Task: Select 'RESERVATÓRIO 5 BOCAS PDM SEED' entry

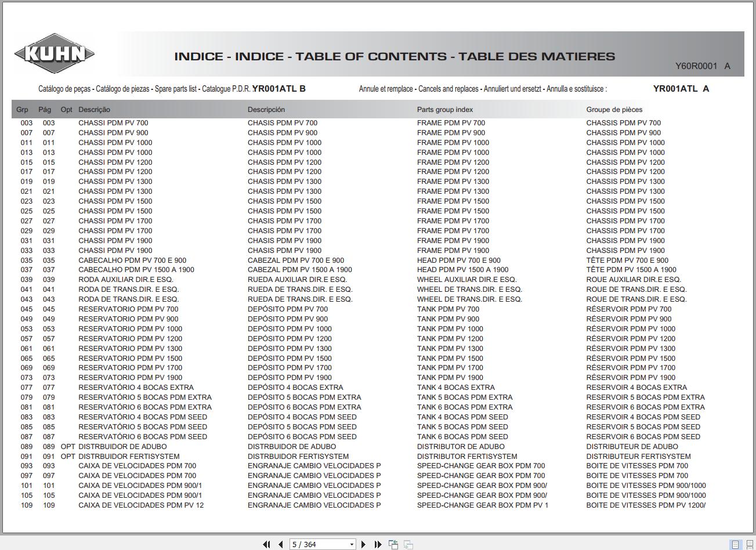Action: coord(143,427)
